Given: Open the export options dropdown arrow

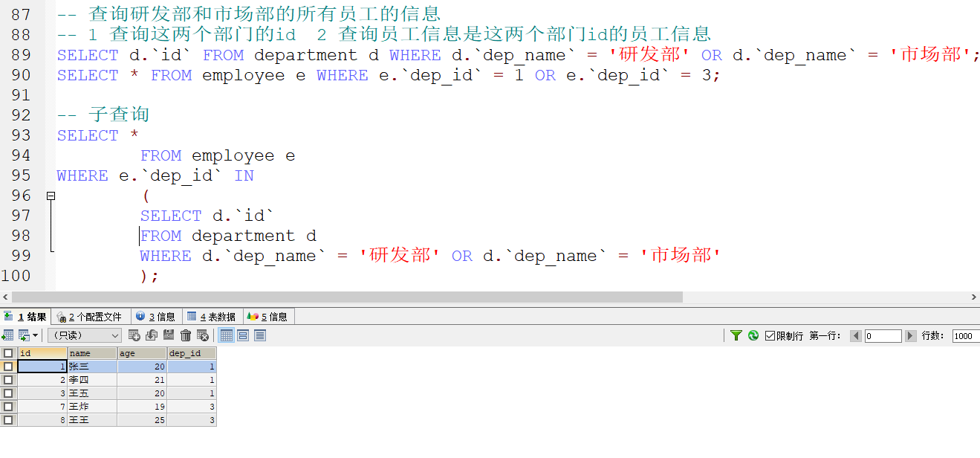Looking at the screenshot, I should coord(36,335).
